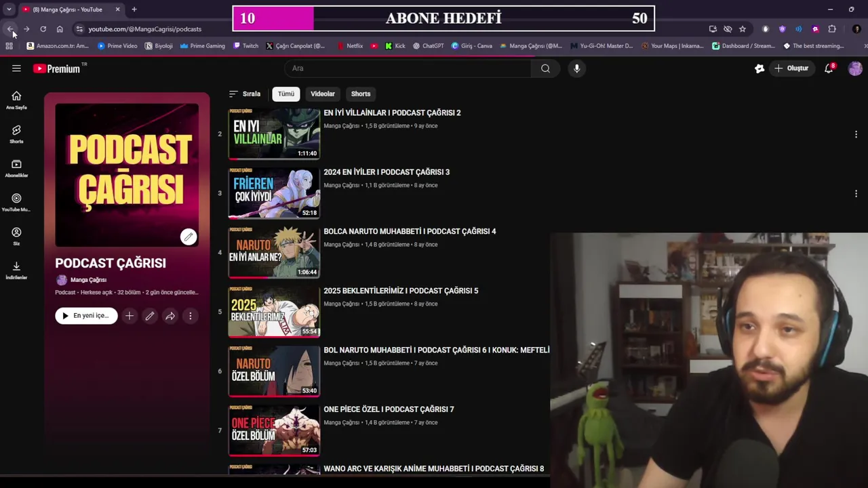Open the Prime Gaming bookmark
Viewport: 868px width, 488px height.
[203, 46]
